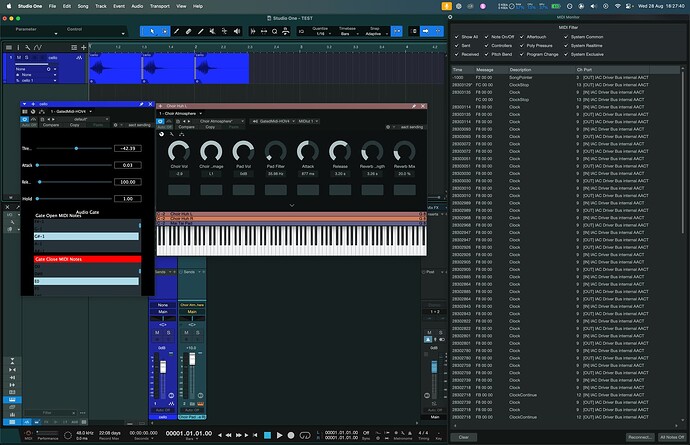Screen dimensions: 690x445
Task: Click All Notes Off button
Action: 672,437
